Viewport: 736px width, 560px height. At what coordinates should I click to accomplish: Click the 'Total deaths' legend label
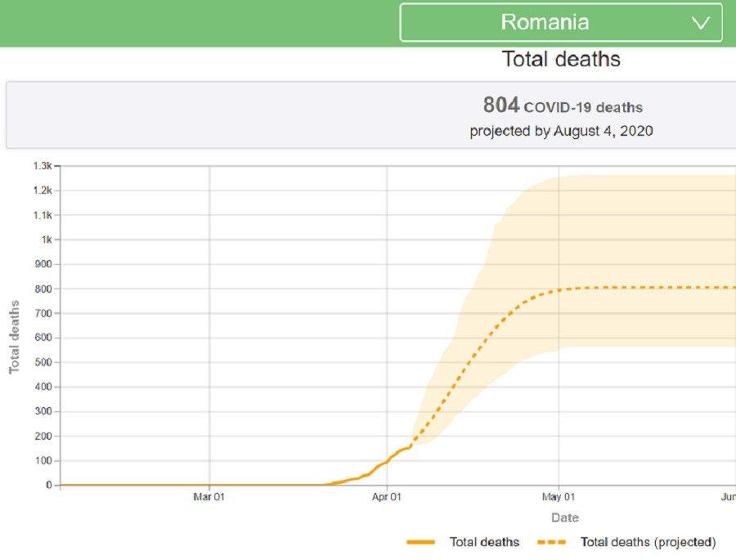tap(484, 542)
